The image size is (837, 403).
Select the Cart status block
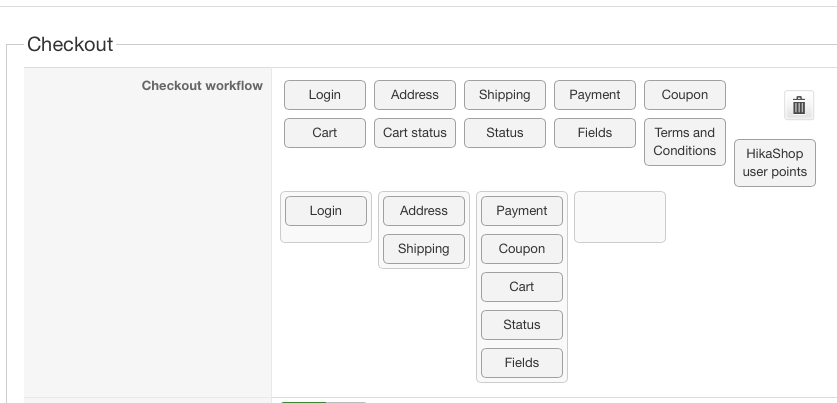415,133
